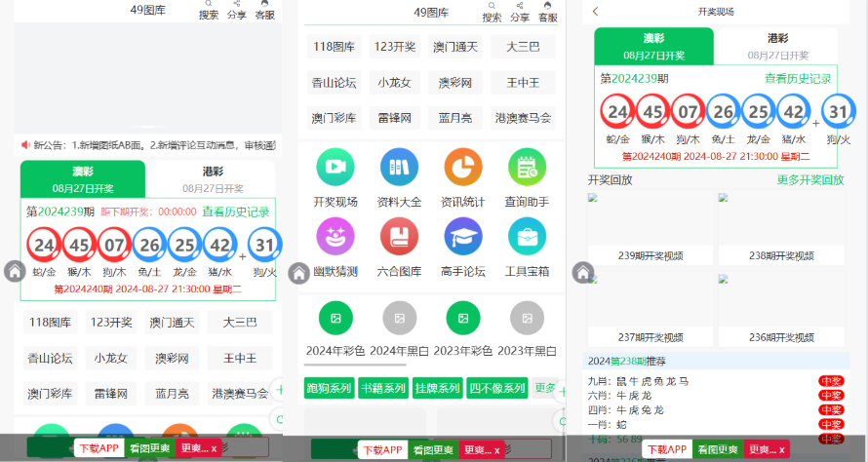The height and width of the screenshot is (462, 868).
Task: Select the 2023年黑白 gallery icon
Action: tap(527, 318)
